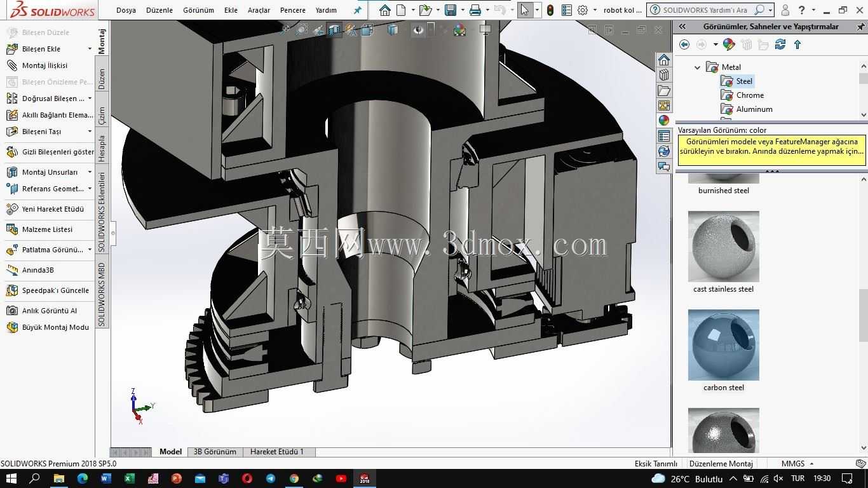The width and height of the screenshot is (868, 488).
Task: Collapse the Metal folder tree node
Action: (x=697, y=67)
